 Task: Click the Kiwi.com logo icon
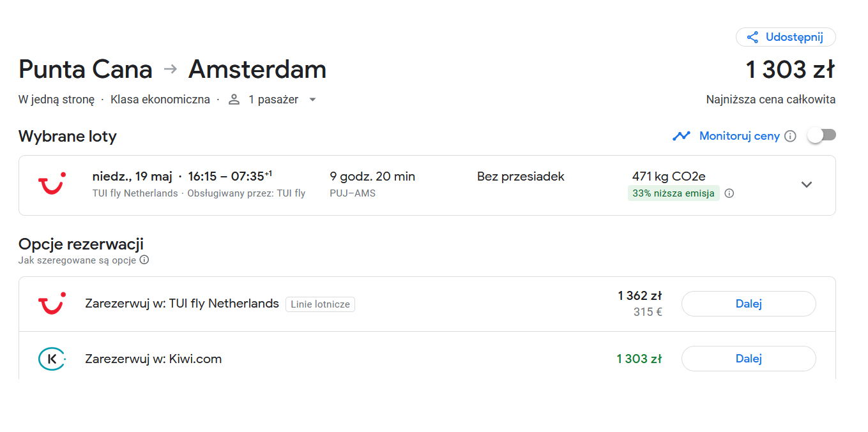(x=52, y=359)
